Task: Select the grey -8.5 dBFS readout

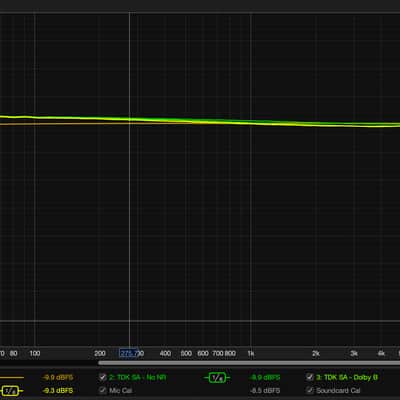Action: click(x=265, y=391)
